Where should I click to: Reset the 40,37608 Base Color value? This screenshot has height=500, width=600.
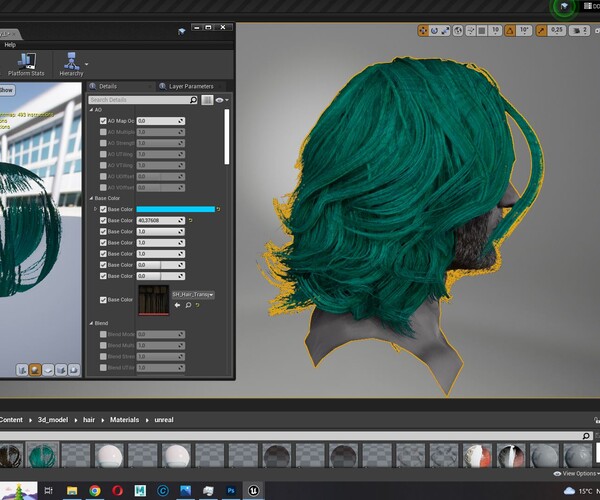190,220
